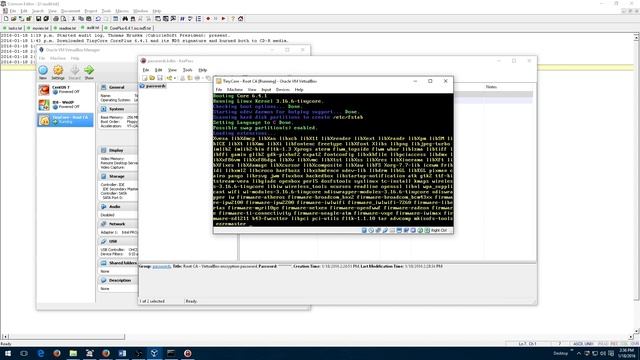This screenshot has width=640, height=360.
Task: Click the Print icon in the editor toolbar
Action: click(56, 19)
